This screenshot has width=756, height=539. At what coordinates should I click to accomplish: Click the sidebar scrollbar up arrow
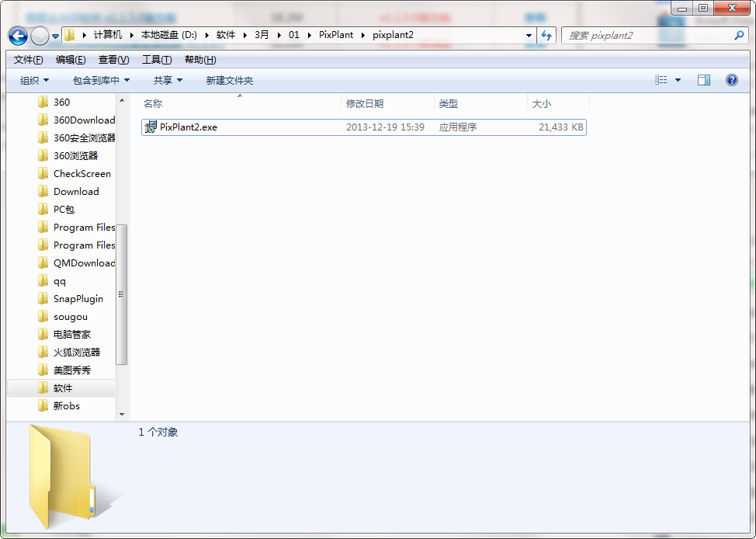pyautogui.click(x=122, y=100)
